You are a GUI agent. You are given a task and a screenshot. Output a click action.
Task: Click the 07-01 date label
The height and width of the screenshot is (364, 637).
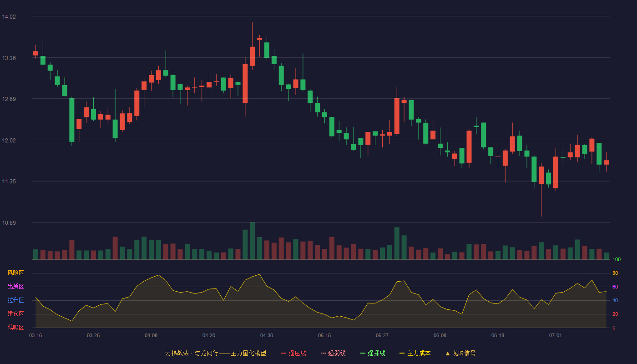click(x=556, y=335)
